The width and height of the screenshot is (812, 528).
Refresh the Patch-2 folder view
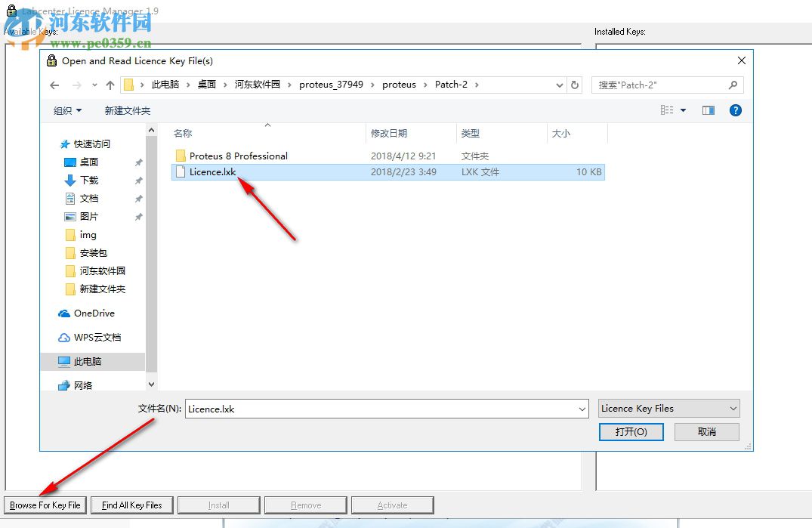(575, 85)
